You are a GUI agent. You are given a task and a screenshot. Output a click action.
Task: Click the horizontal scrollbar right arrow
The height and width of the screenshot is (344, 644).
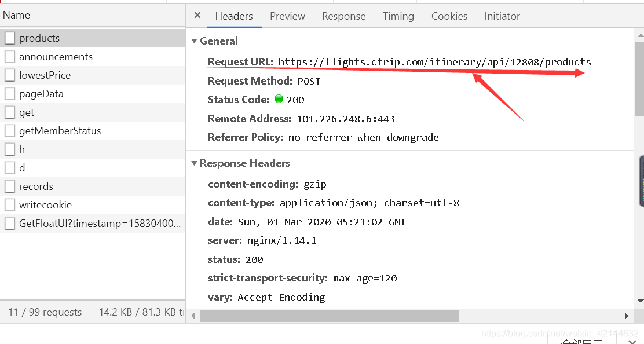(x=627, y=316)
